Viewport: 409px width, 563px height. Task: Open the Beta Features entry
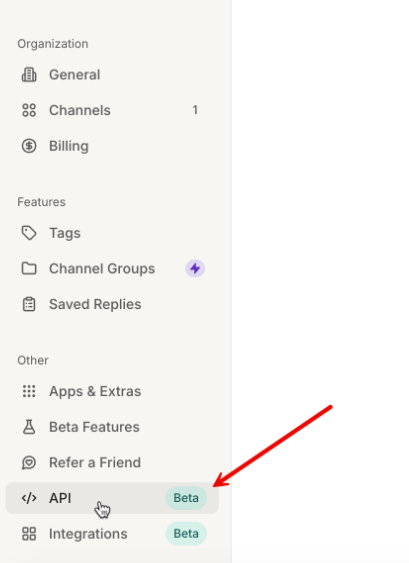pos(112,427)
